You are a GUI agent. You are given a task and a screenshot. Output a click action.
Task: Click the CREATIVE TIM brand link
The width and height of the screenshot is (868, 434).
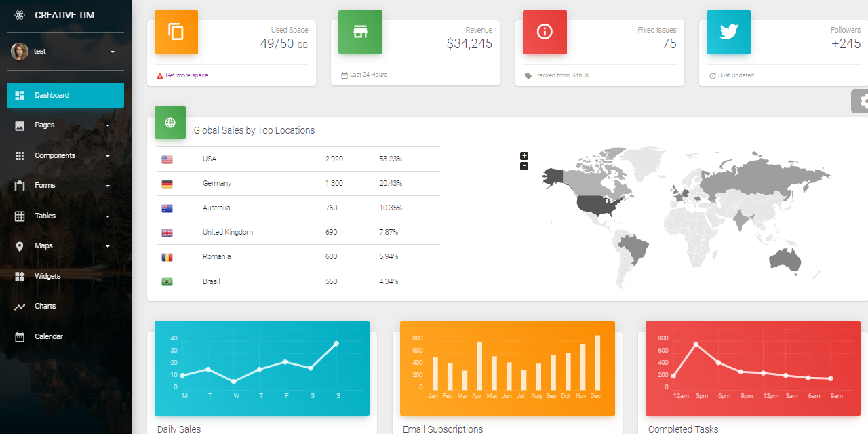64,15
